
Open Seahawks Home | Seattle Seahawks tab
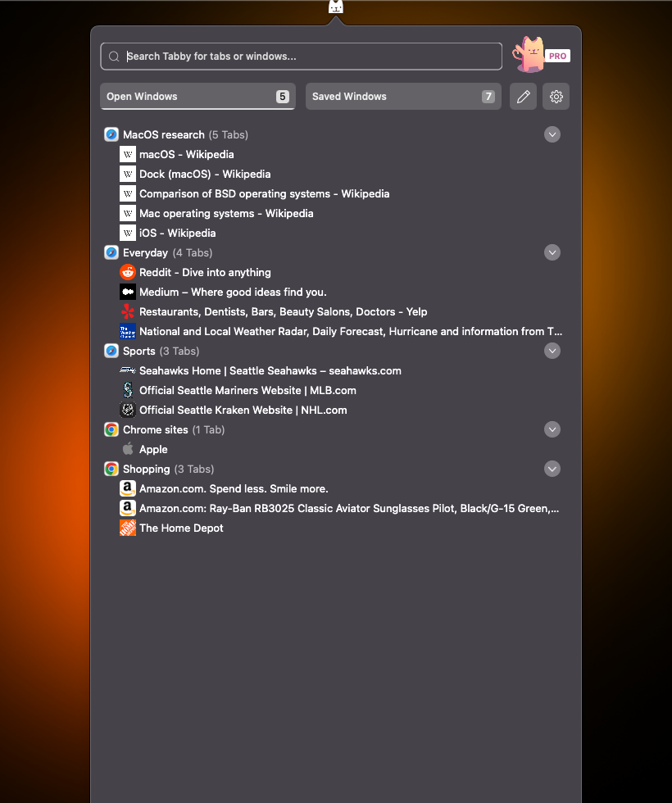pyautogui.click(x=270, y=370)
